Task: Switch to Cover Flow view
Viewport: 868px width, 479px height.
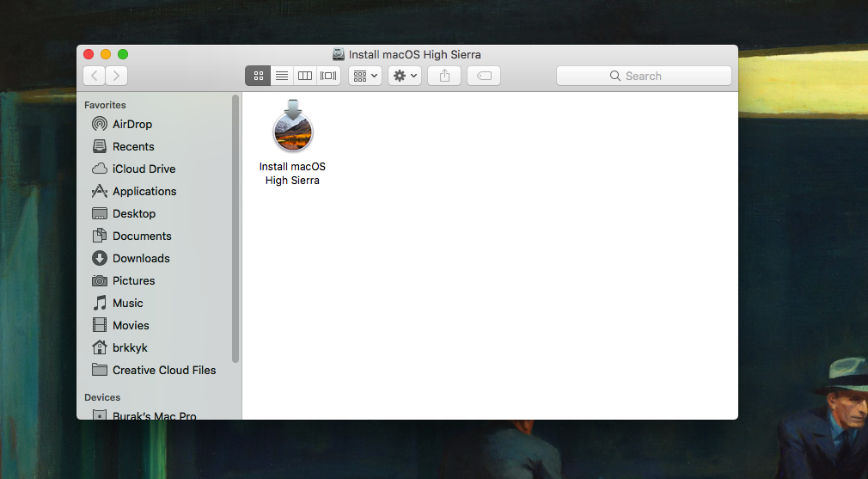Action: click(328, 76)
